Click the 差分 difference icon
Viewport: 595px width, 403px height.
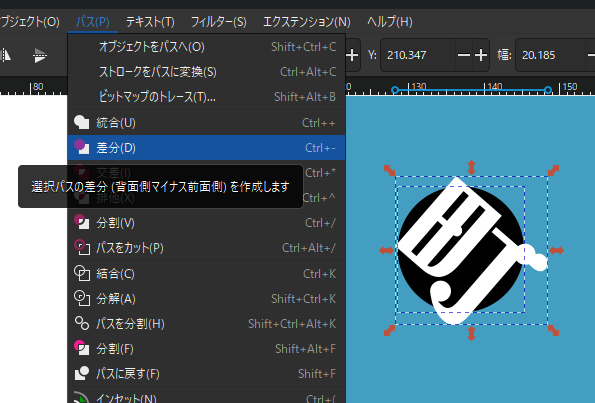(81, 147)
